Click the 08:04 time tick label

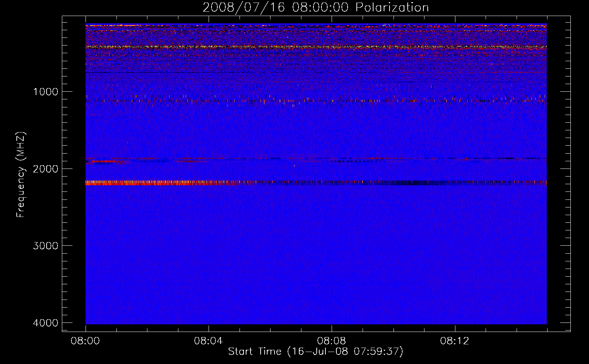coord(209,341)
